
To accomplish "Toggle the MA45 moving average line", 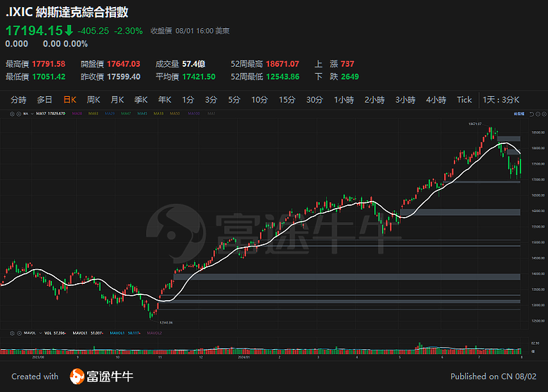I will coord(142,114).
